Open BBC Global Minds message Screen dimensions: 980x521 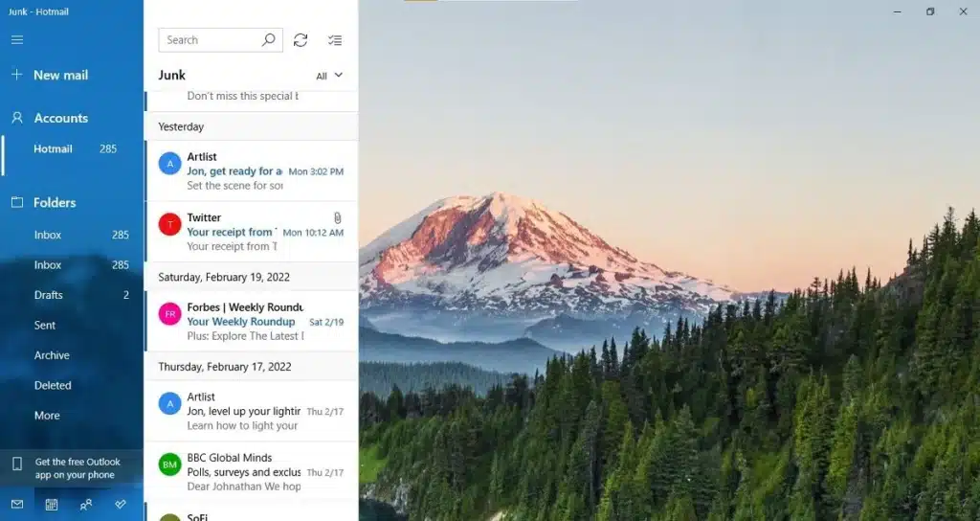point(252,472)
